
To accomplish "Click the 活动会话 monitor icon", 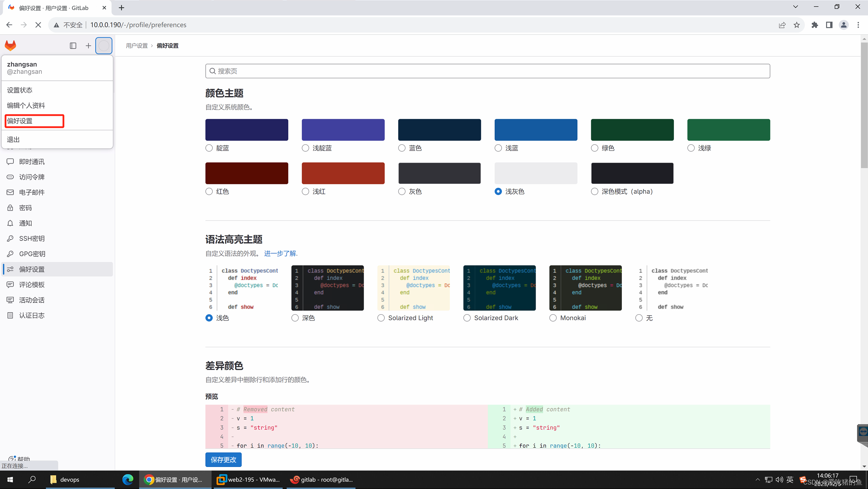I will click(10, 300).
